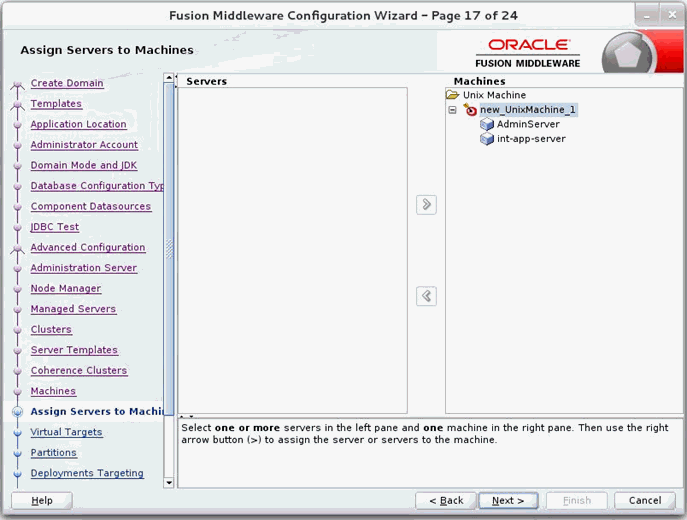The height and width of the screenshot is (520, 687).
Task: Click the Back button
Action: coord(446,500)
